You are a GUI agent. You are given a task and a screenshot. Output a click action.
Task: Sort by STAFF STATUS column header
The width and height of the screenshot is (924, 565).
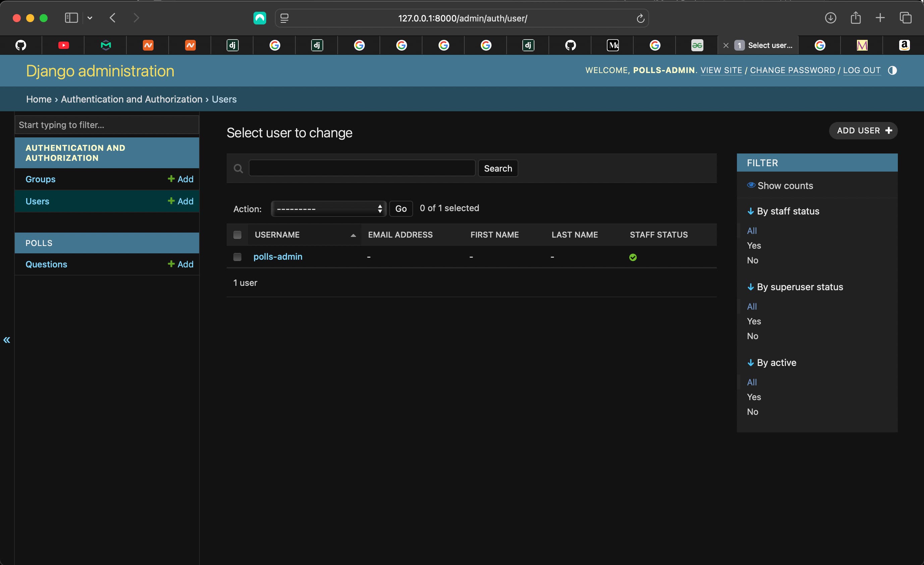pos(658,235)
